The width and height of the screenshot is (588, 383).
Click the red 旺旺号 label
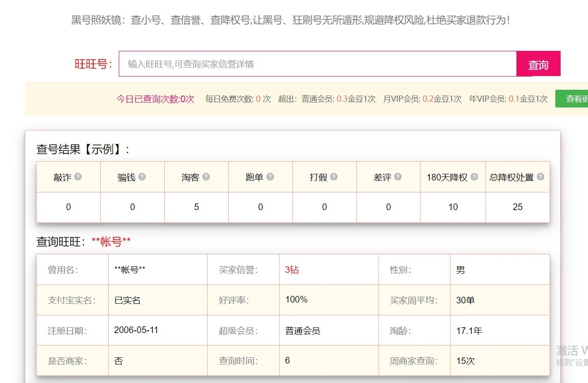point(93,64)
